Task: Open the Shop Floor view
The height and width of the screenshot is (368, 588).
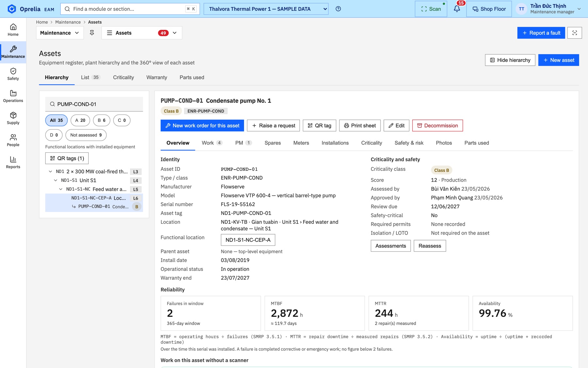Action: coord(489,9)
